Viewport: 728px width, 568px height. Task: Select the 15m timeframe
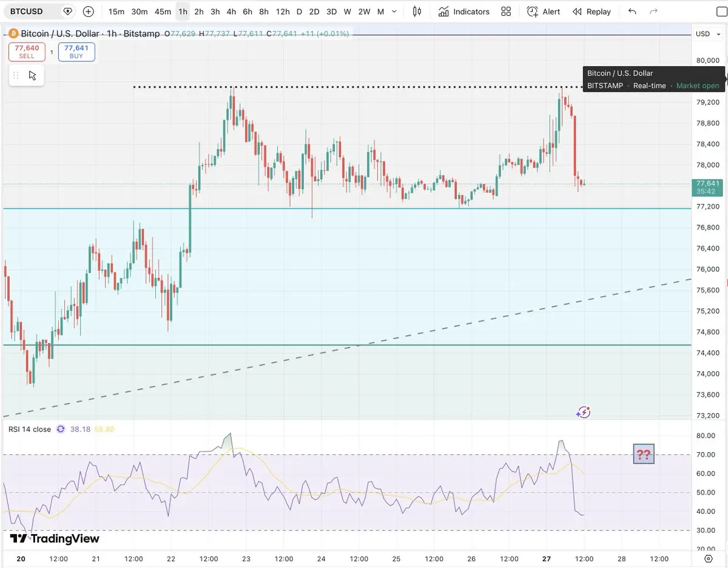116,12
